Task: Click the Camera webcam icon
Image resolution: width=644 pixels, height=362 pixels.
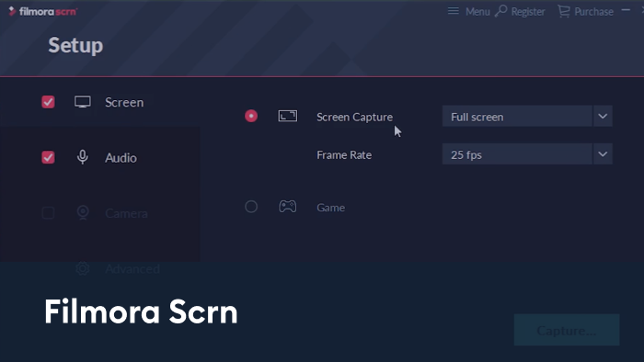Action: 83,212
